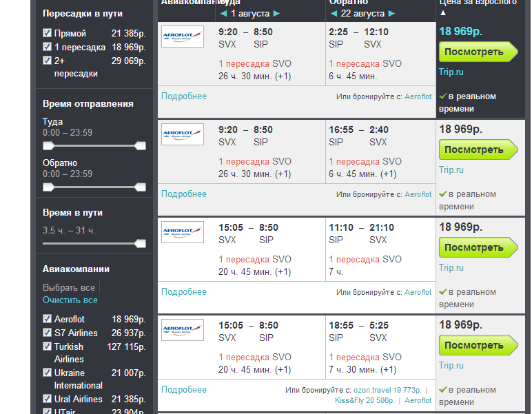This screenshot has width=532, height=414.
Task: Expand Подробнее for flight returning 18:55
Action: click(x=184, y=390)
